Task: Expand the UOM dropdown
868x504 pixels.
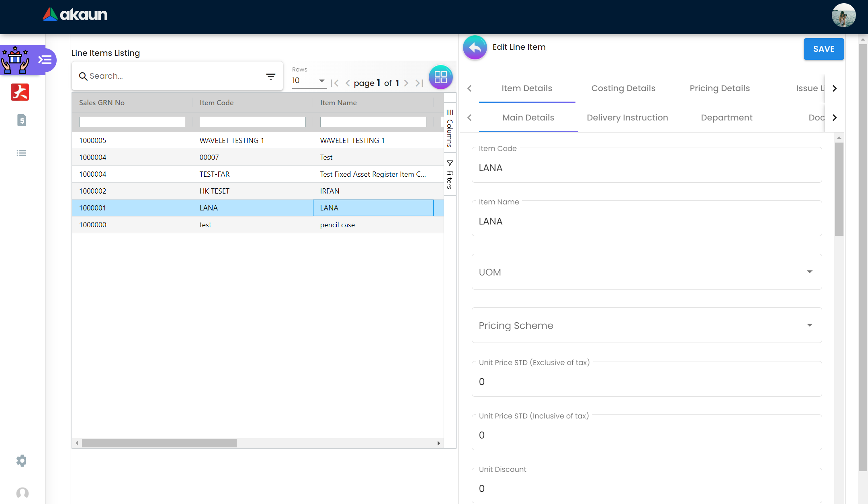Action: tap(809, 272)
